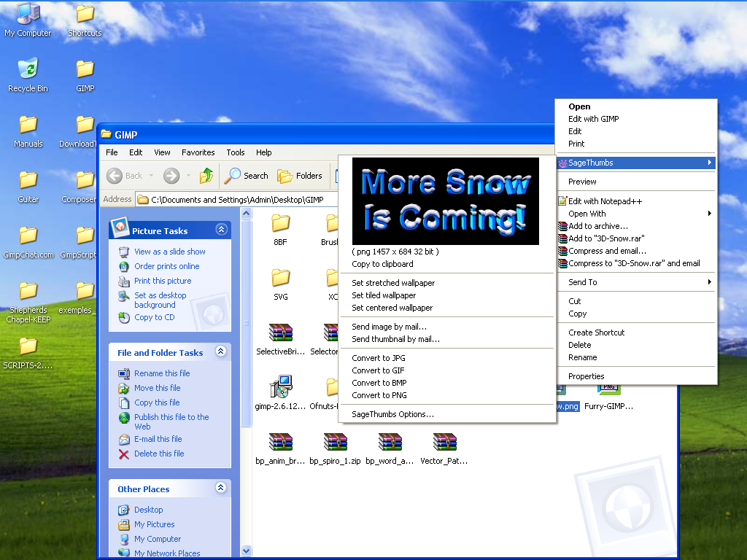Expand the Open With submenu
The image size is (747, 560).
tap(636, 214)
